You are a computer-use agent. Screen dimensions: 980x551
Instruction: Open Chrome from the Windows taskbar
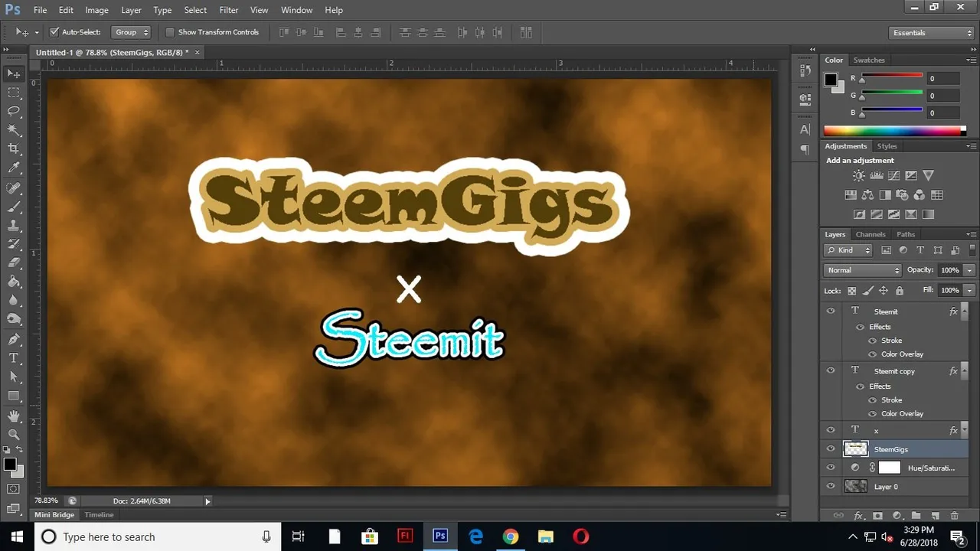tap(510, 536)
